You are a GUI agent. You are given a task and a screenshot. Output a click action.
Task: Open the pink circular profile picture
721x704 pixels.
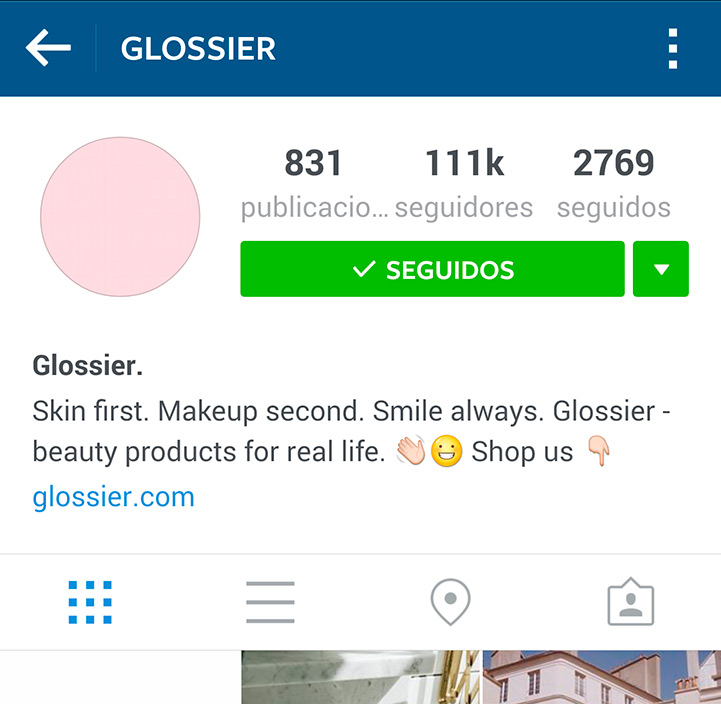click(x=120, y=217)
